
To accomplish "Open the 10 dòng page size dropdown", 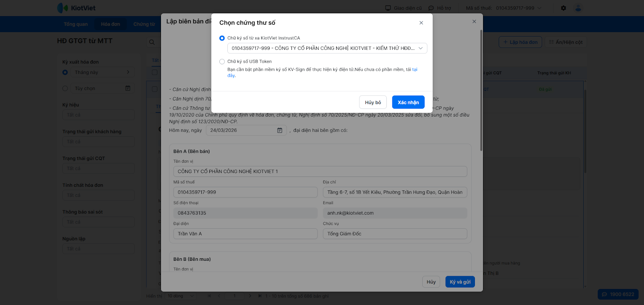I will 181,296.
